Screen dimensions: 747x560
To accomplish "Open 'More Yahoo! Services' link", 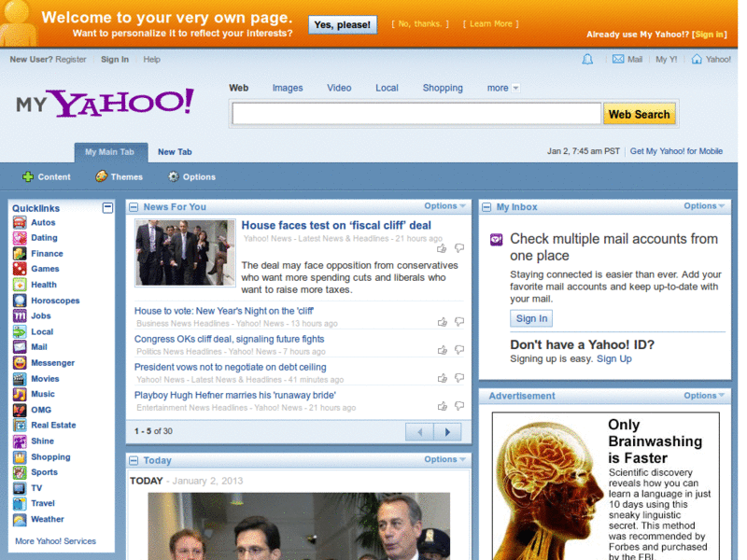I will [x=55, y=541].
